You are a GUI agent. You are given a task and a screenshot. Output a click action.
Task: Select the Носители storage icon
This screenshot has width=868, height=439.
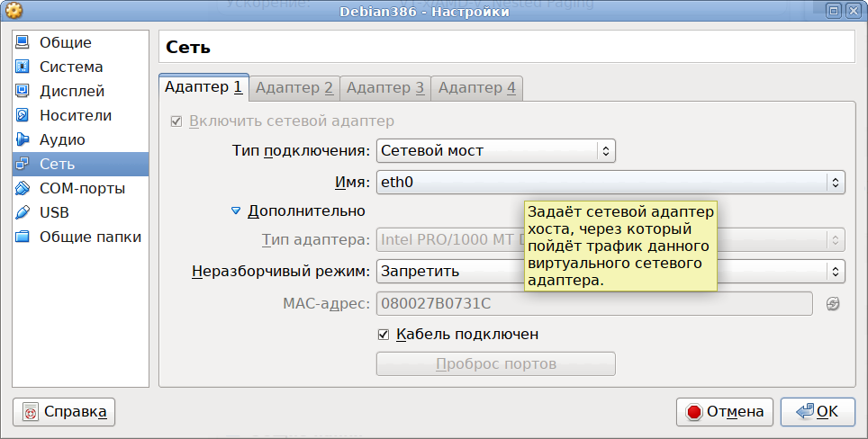click(x=23, y=115)
